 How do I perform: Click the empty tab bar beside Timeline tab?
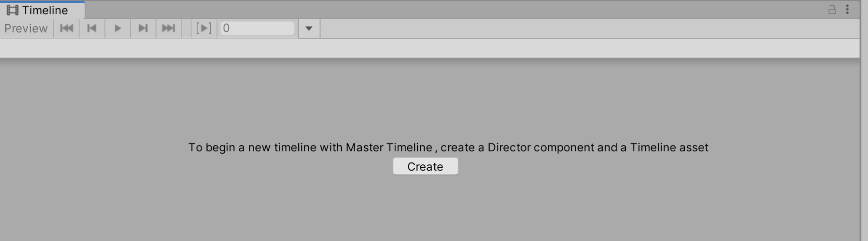click(x=434, y=10)
